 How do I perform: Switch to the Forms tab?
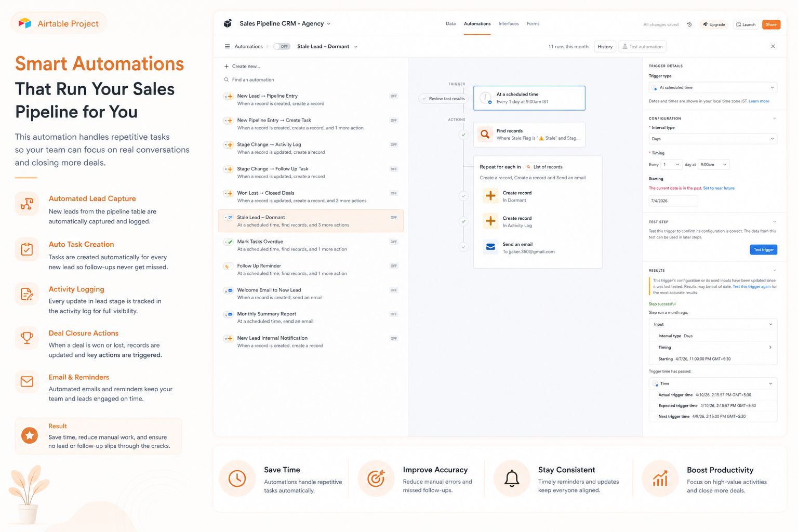click(x=533, y=24)
